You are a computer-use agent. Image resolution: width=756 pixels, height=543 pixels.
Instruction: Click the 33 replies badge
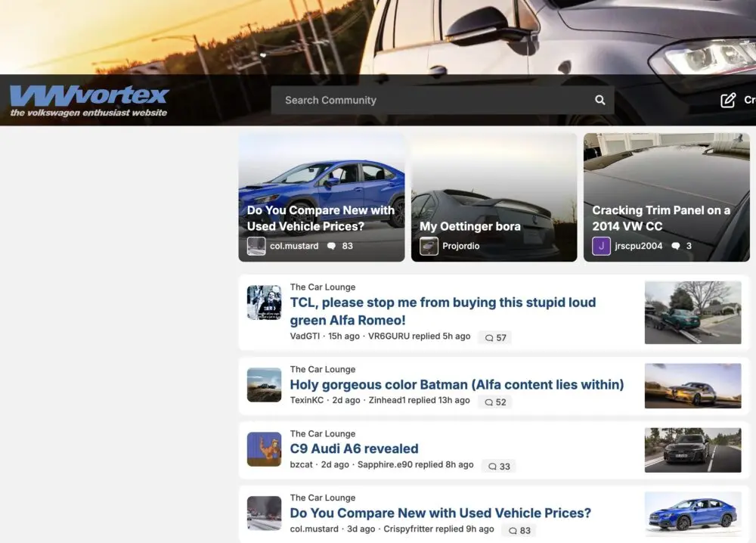pos(498,467)
